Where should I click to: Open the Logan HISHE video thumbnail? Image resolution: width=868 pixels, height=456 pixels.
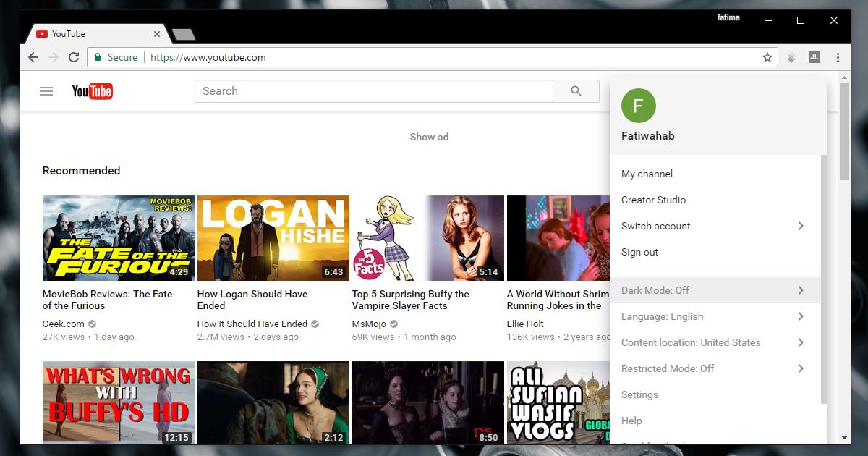click(x=273, y=238)
